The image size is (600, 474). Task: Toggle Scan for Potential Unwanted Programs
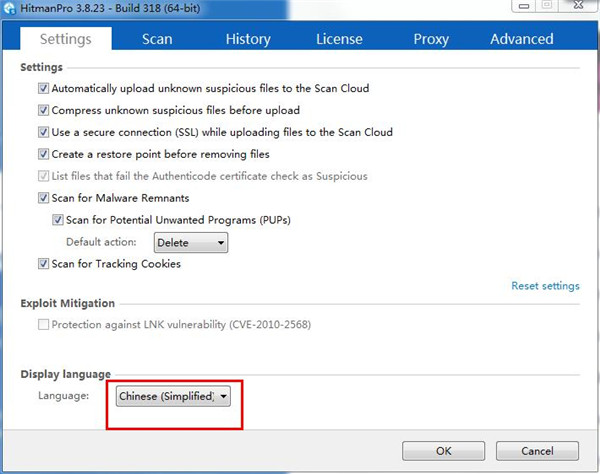(x=58, y=220)
